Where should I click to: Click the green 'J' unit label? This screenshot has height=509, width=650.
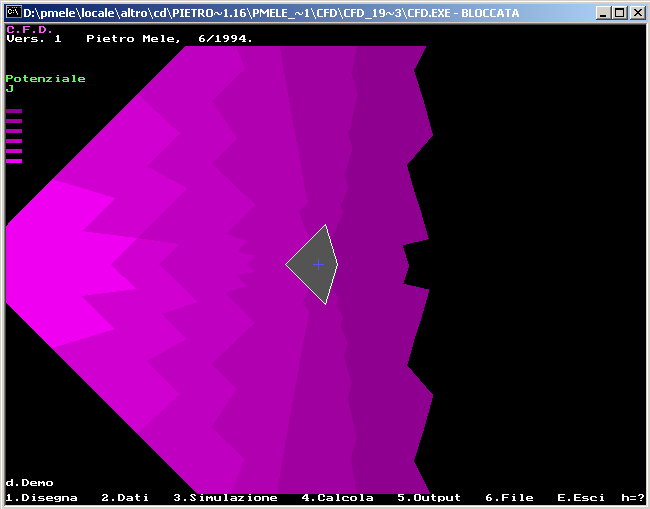pyautogui.click(x=10, y=88)
